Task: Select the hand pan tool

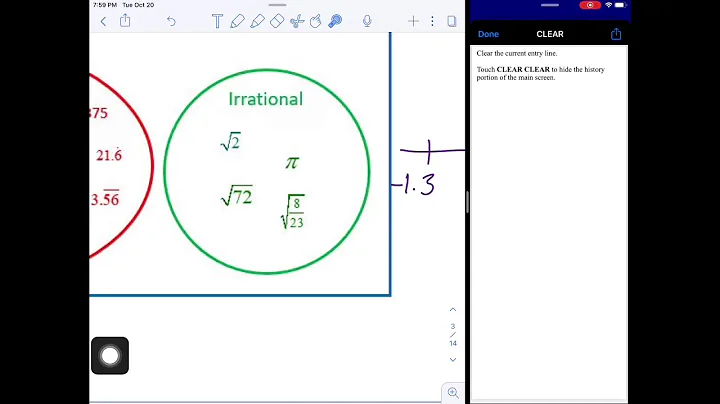Action: (315, 21)
